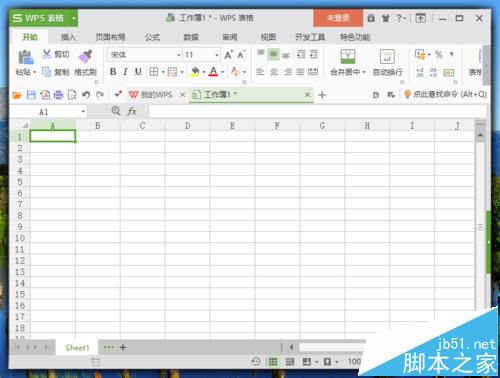Toggle align text right
The height and width of the screenshot is (378, 500).
click(287, 72)
